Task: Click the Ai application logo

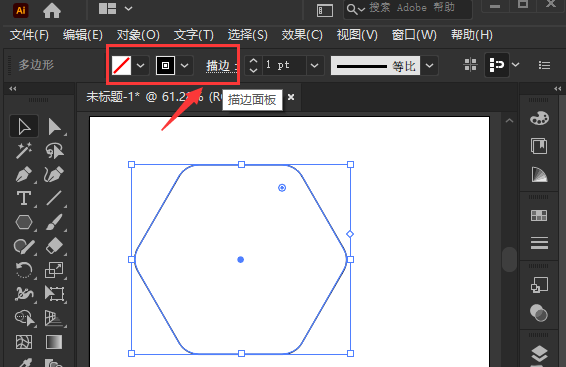Action: coord(21,10)
